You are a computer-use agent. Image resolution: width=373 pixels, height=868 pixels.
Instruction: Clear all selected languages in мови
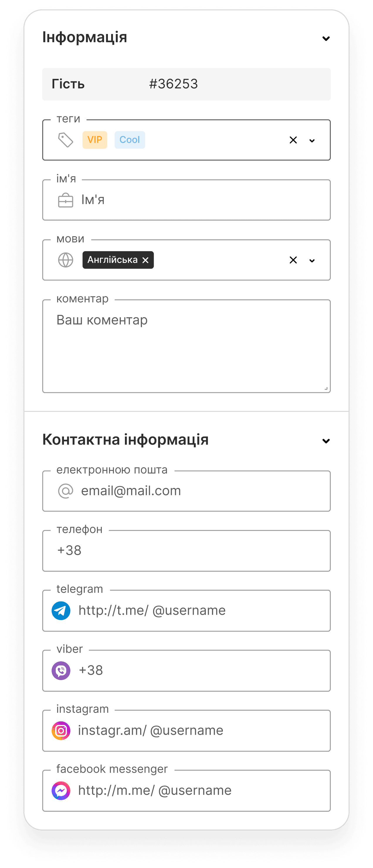pyautogui.click(x=293, y=260)
